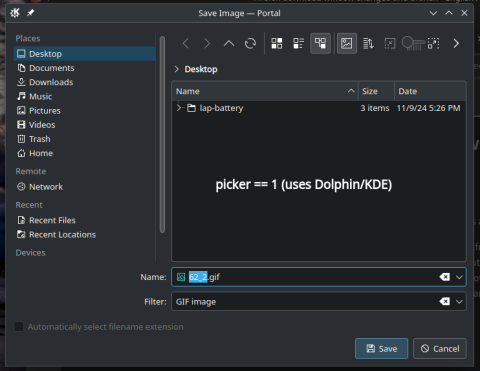Open the window menu icon in title bar
480x371 pixels.
point(15,13)
